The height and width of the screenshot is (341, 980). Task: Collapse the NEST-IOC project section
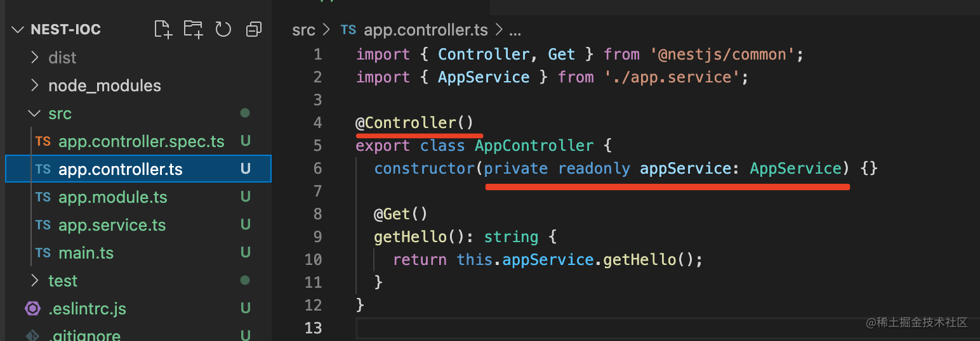pos(18,30)
